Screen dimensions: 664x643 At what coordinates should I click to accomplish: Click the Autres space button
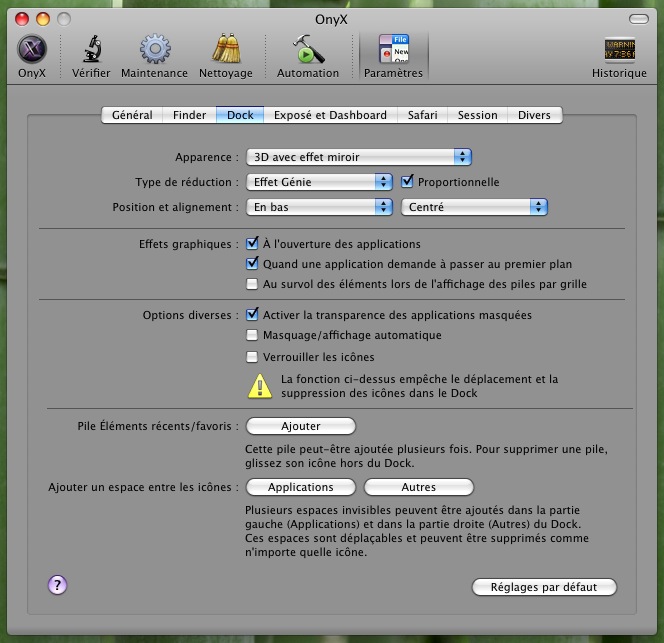pyautogui.click(x=419, y=487)
